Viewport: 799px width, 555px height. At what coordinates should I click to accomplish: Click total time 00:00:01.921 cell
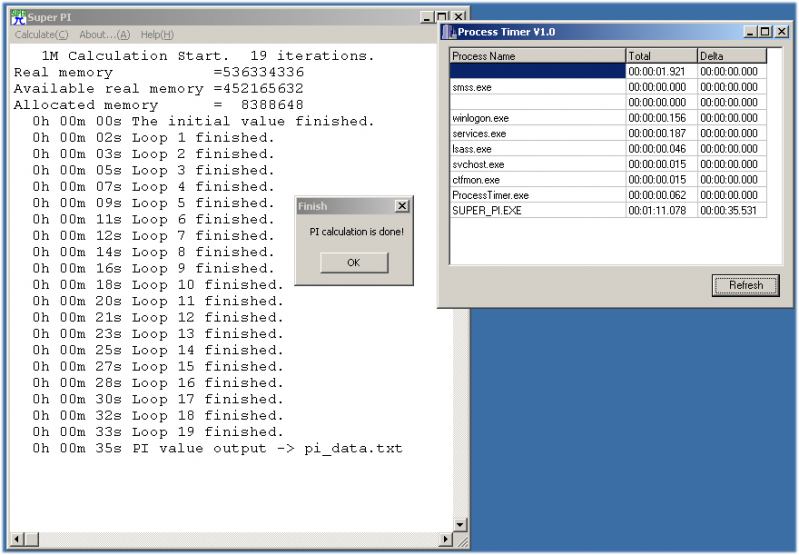coord(661,71)
